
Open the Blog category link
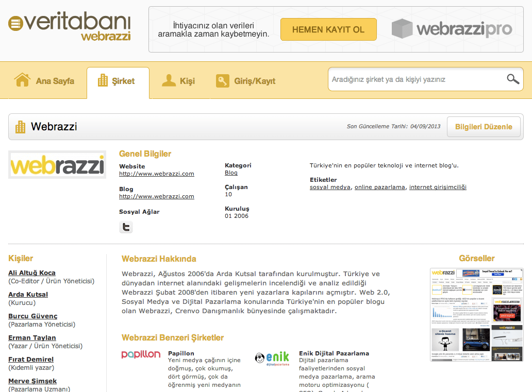[x=230, y=173]
